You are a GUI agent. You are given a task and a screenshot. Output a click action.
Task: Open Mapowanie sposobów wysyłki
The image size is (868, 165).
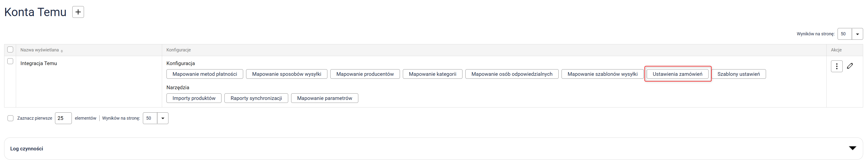(286, 74)
